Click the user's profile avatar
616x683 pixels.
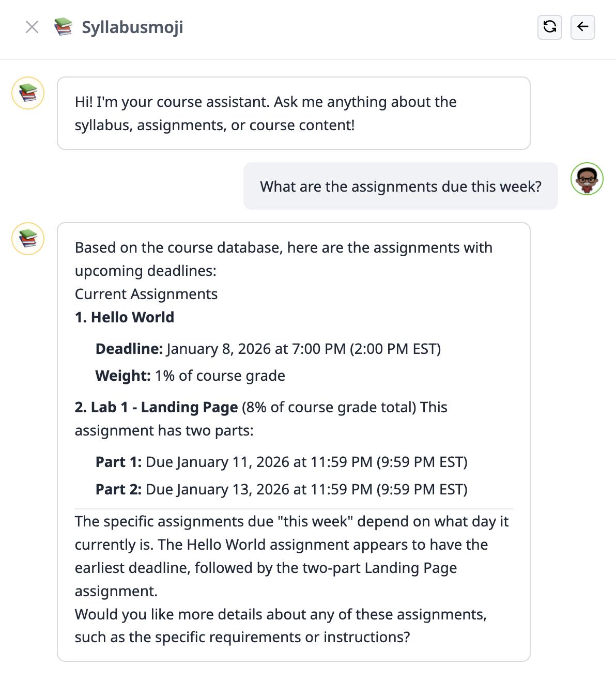point(587,179)
